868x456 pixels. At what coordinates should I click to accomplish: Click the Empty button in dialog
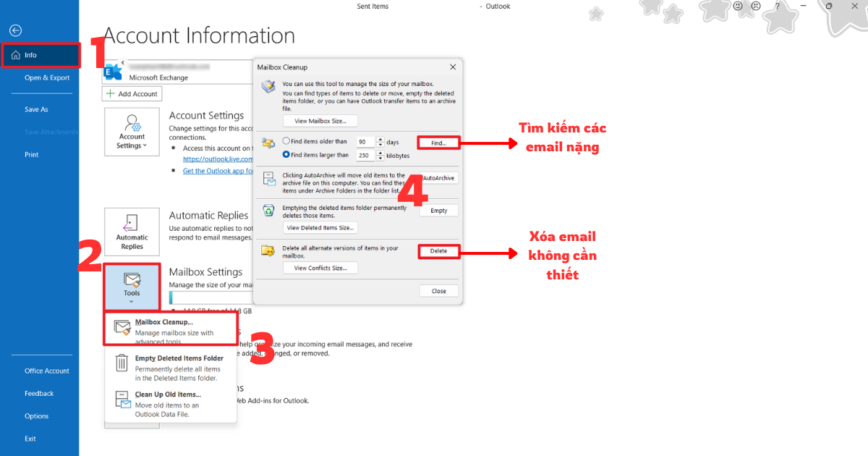point(439,211)
